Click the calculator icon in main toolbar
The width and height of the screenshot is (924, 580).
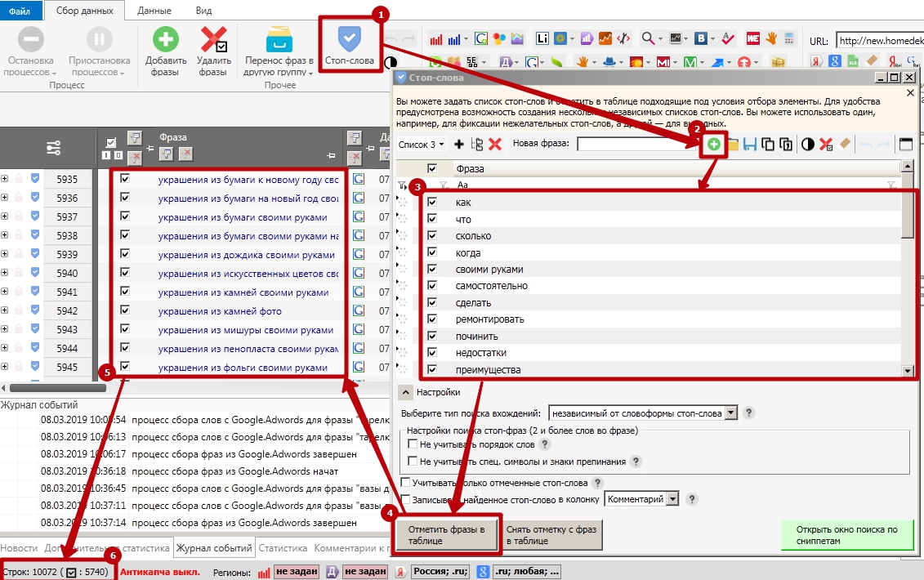[789, 39]
